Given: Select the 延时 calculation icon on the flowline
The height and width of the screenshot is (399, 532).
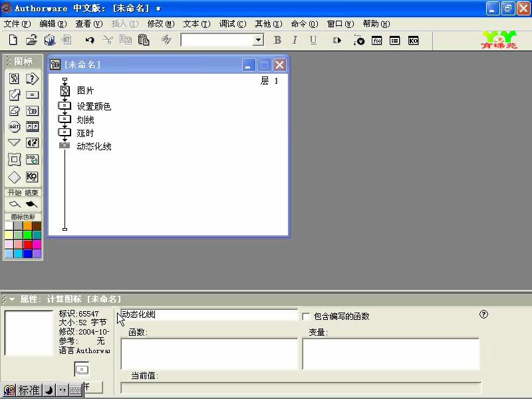Looking at the screenshot, I should point(65,132).
